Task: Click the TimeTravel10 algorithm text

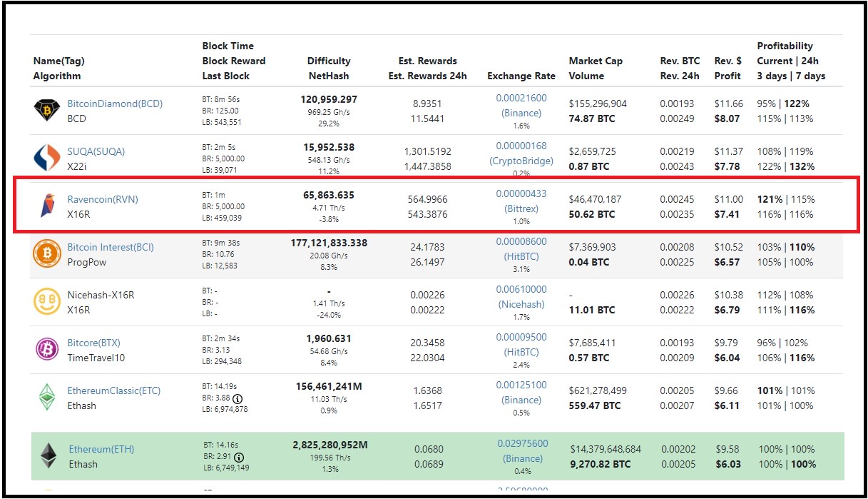Action: coord(96,358)
